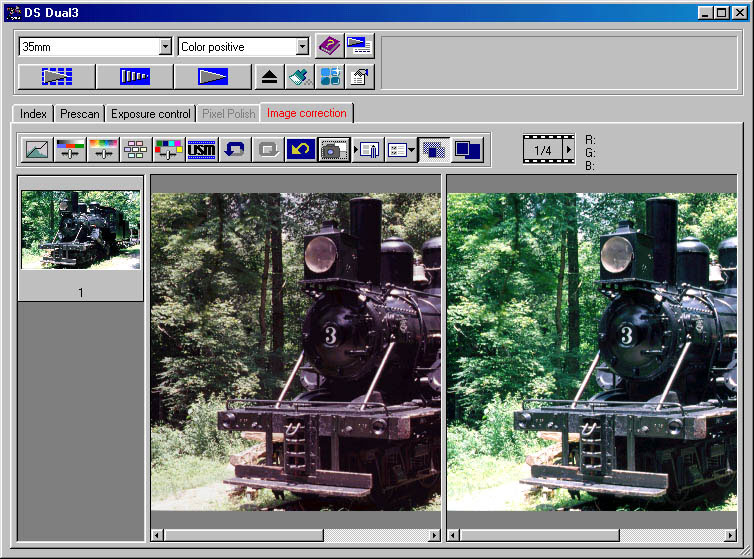Screen dimensions: 754x559
Task: Toggle the snapshot camera button
Action: [x=333, y=150]
